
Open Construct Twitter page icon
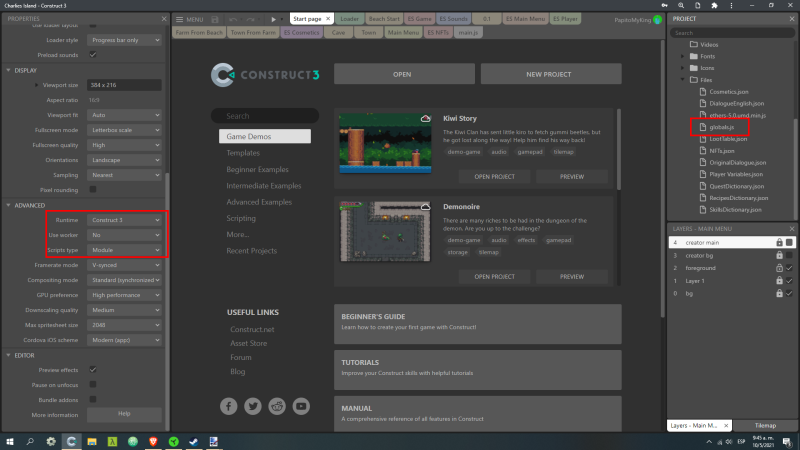pyautogui.click(x=253, y=406)
